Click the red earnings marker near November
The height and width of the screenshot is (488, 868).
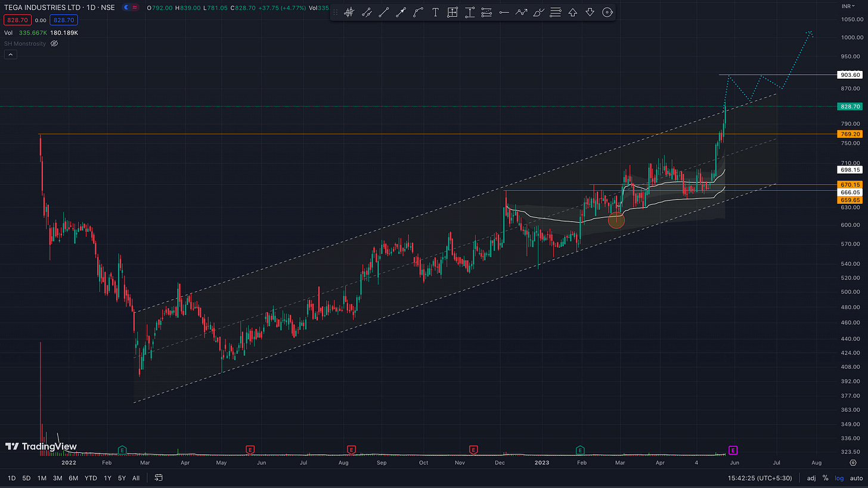pos(474,449)
